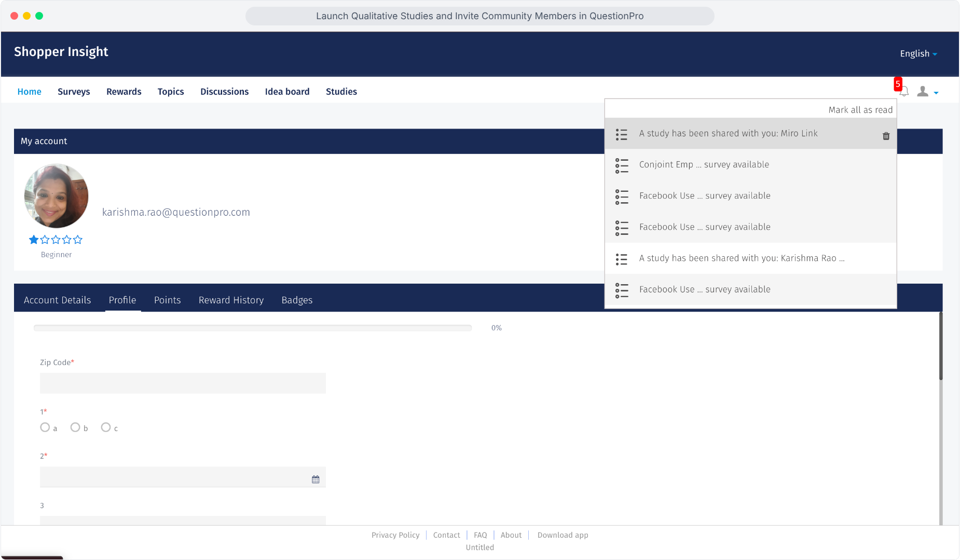Click the Download app link
The height and width of the screenshot is (560, 960).
(563, 535)
